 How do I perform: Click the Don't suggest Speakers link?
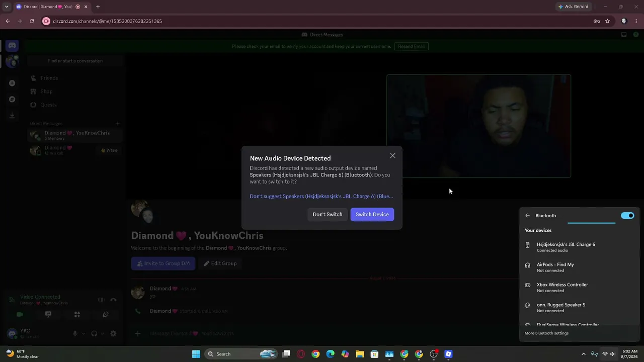tap(321, 196)
